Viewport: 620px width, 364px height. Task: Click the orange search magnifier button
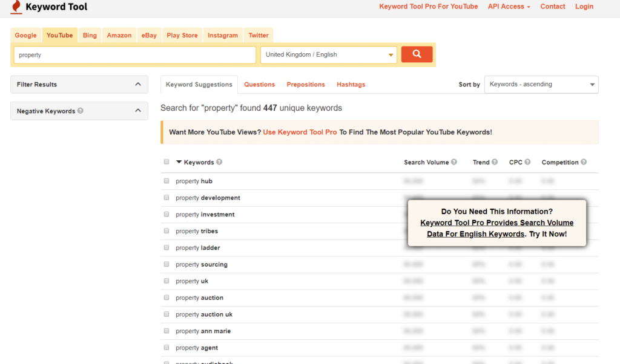(417, 54)
